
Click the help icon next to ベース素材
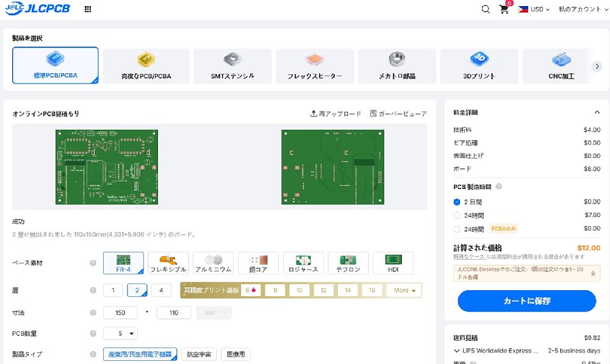point(93,263)
